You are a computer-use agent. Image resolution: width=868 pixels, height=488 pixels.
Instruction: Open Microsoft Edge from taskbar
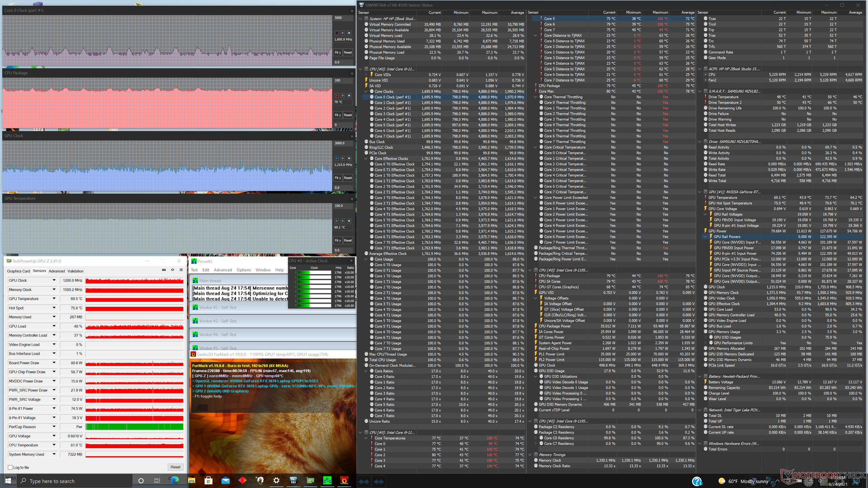click(x=175, y=480)
